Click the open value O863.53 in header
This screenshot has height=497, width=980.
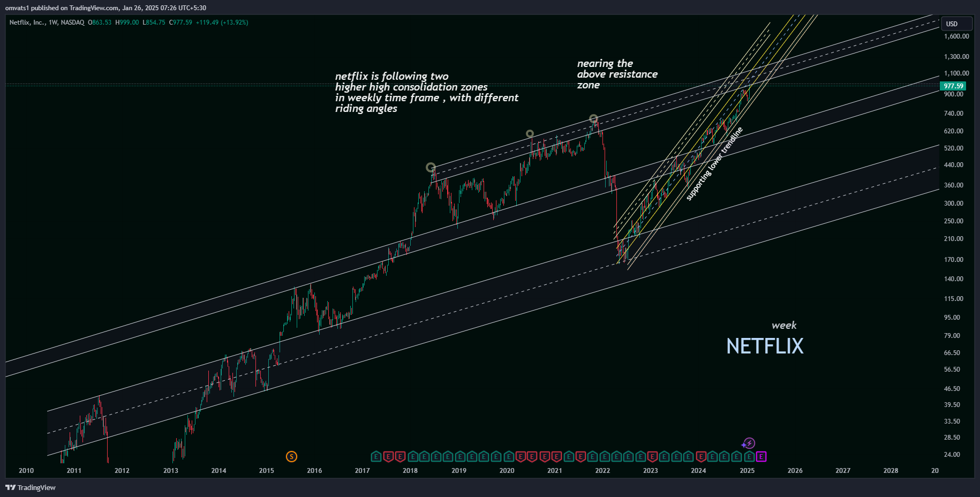point(100,22)
